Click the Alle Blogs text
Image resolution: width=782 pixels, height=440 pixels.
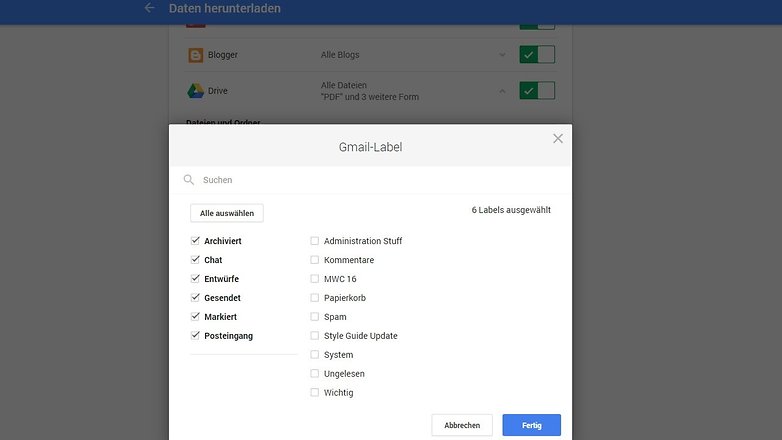[x=340, y=55]
